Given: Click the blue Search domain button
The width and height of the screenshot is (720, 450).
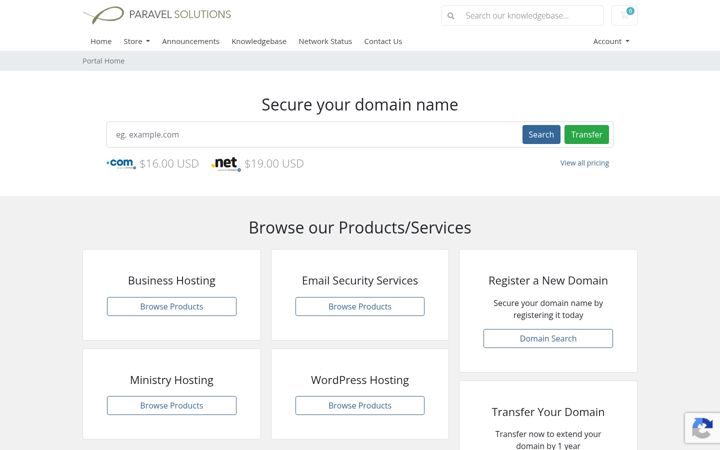Looking at the screenshot, I should pos(541,135).
